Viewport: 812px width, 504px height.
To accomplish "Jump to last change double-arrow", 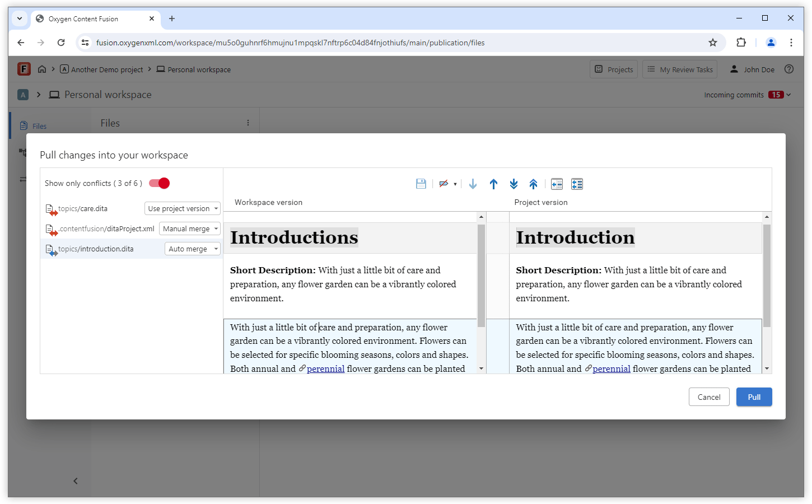I will click(514, 184).
